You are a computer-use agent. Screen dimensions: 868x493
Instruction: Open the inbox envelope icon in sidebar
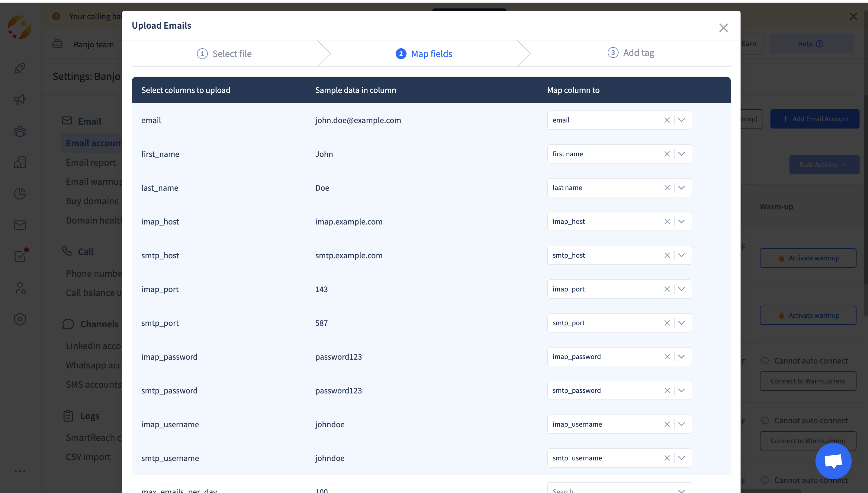tap(20, 225)
